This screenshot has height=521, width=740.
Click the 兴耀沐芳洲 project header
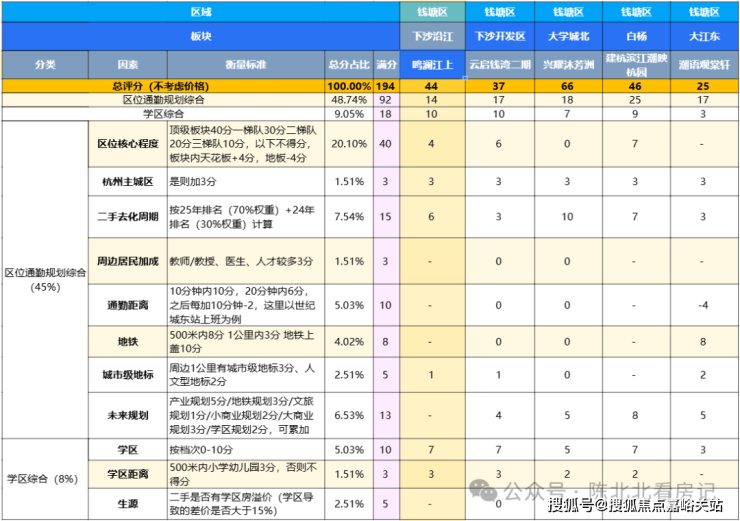coord(568,65)
